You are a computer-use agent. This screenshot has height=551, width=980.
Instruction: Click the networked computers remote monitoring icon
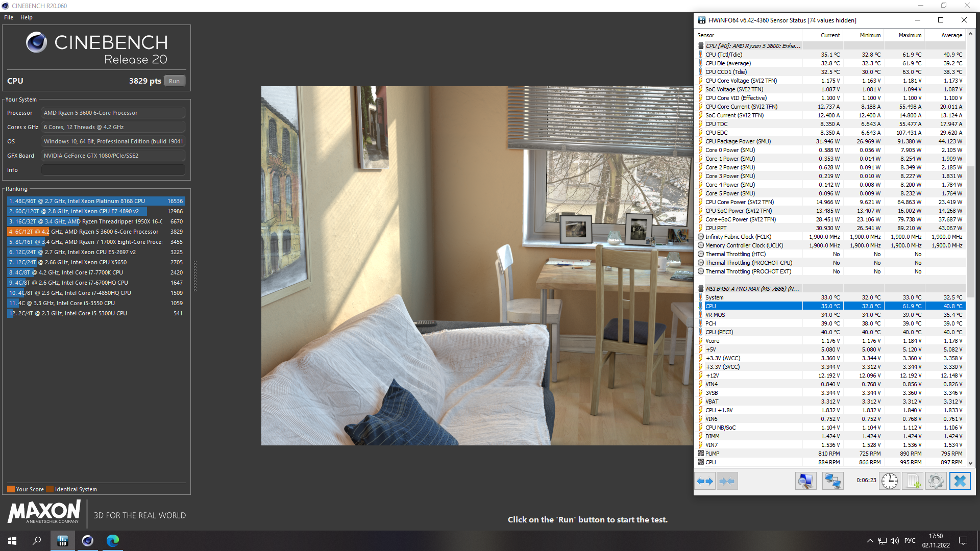click(832, 481)
